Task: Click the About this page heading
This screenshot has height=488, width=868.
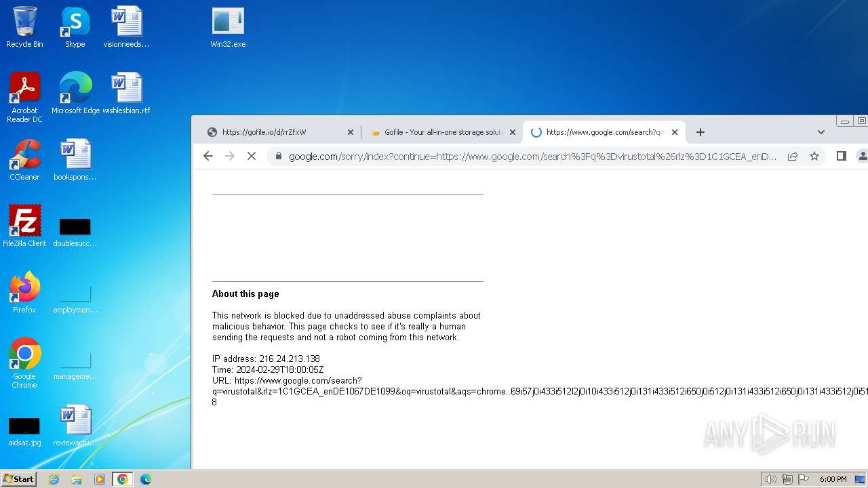Action: [245, 293]
